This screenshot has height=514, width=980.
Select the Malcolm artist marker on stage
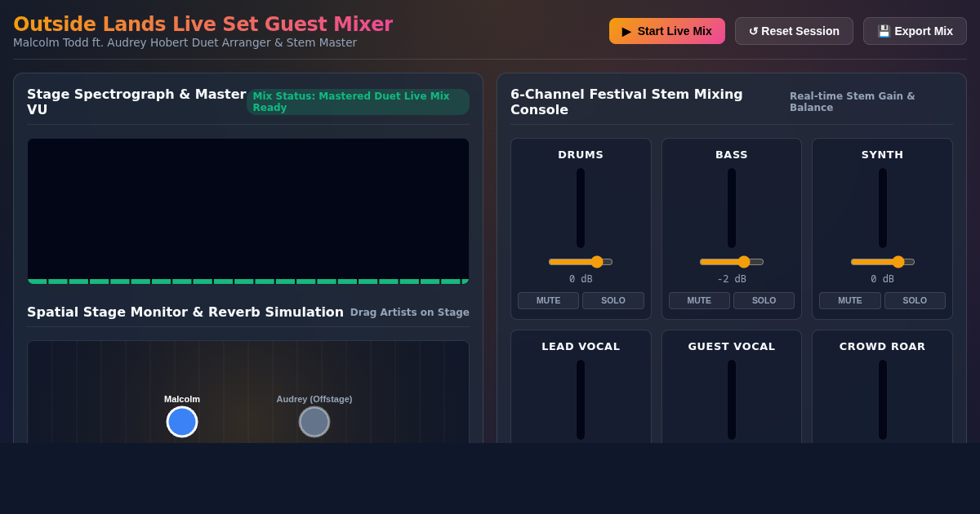coord(182,422)
